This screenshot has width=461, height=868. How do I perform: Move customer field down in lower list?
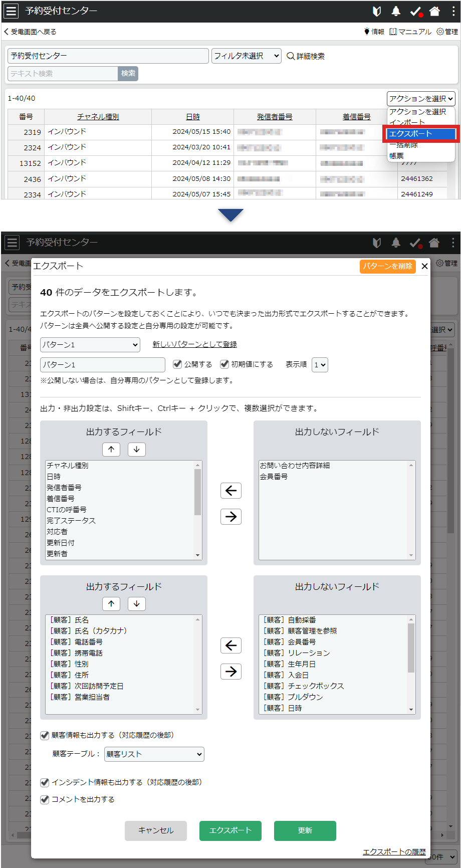136,604
